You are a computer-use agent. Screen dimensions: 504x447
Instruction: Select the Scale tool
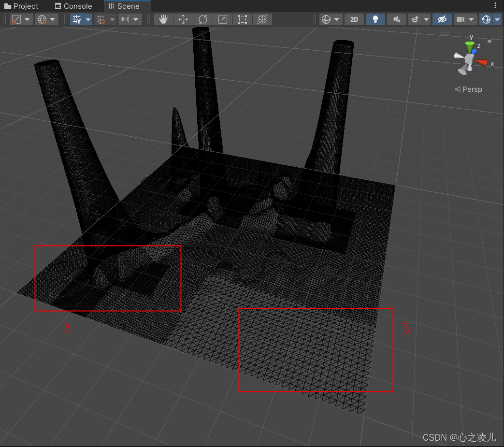223,20
